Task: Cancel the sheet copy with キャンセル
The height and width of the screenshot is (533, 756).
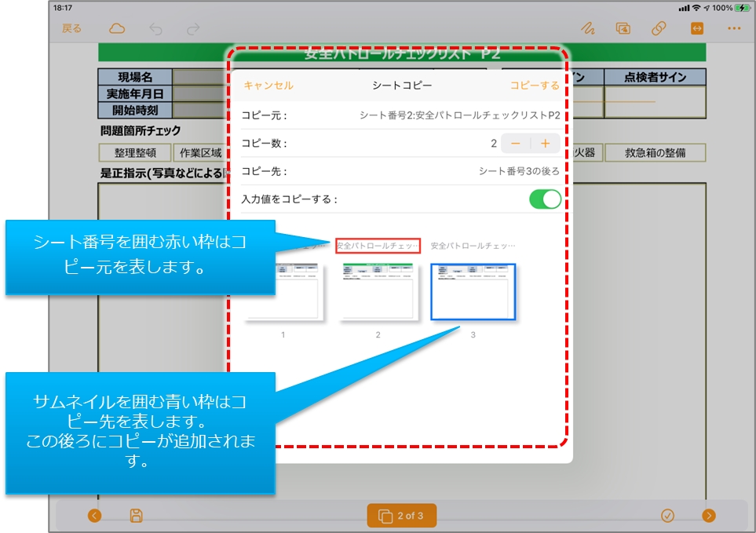Action: tap(268, 86)
